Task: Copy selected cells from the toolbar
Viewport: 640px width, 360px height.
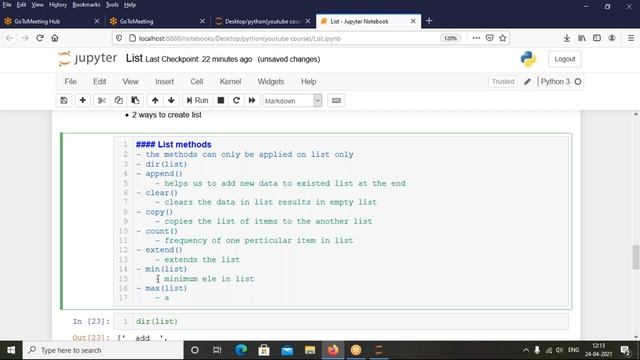Action: tap(118, 100)
